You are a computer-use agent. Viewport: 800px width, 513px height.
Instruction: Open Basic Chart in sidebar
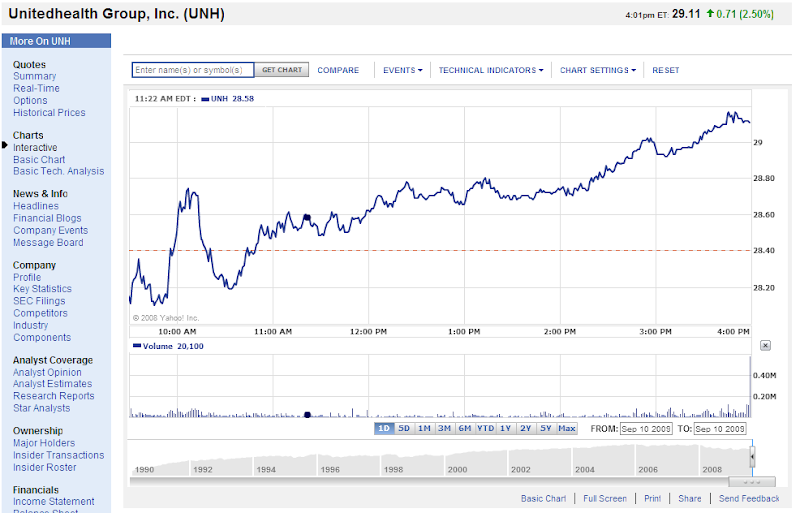39,160
